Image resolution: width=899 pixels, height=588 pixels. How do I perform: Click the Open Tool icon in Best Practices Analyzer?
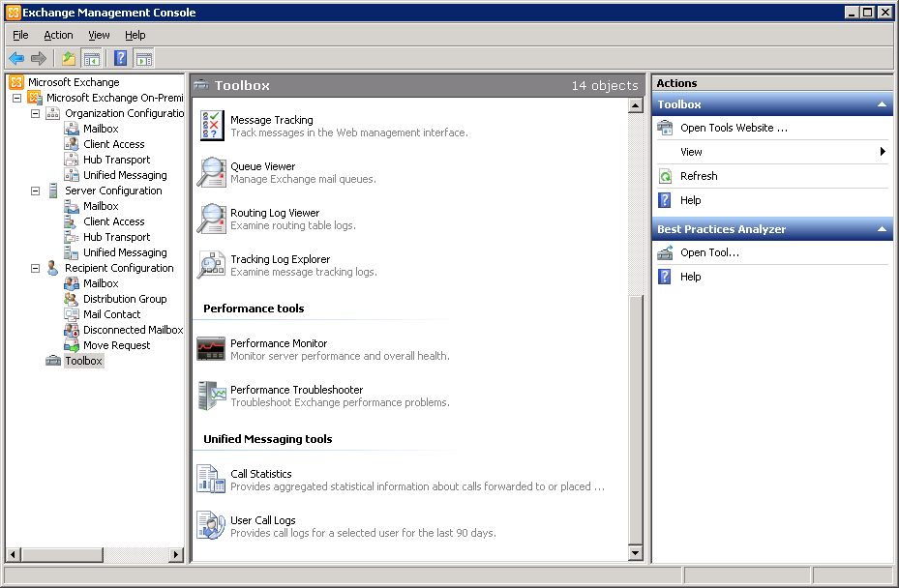coord(665,252)
